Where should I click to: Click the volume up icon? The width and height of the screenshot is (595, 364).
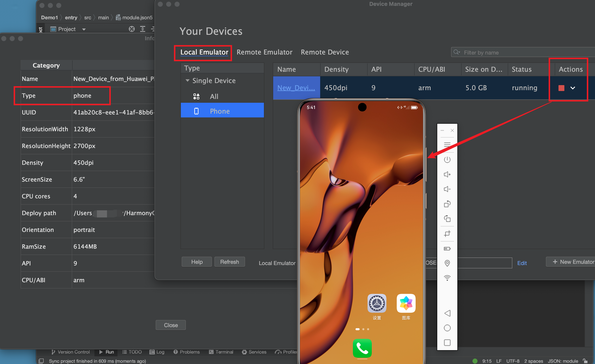447,174
